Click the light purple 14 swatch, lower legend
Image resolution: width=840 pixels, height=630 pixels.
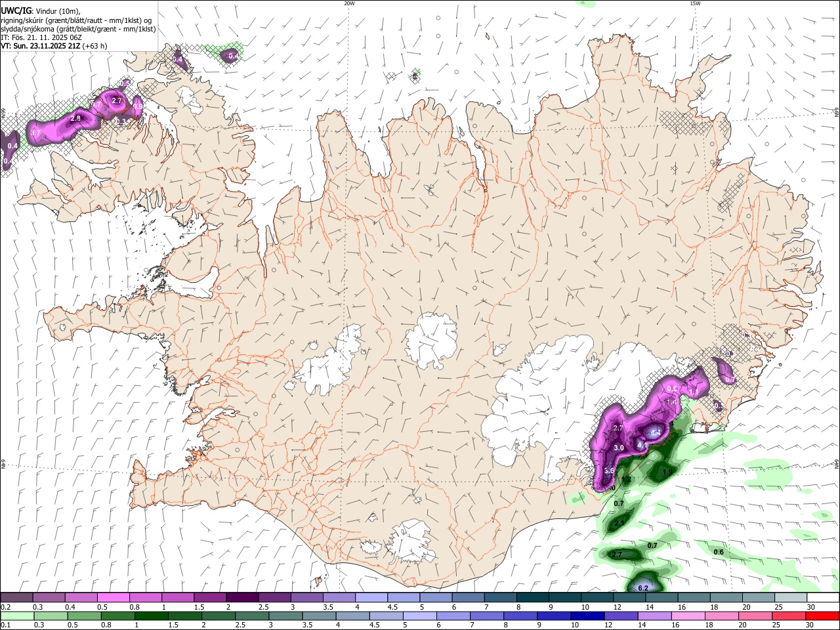(655, 616)
